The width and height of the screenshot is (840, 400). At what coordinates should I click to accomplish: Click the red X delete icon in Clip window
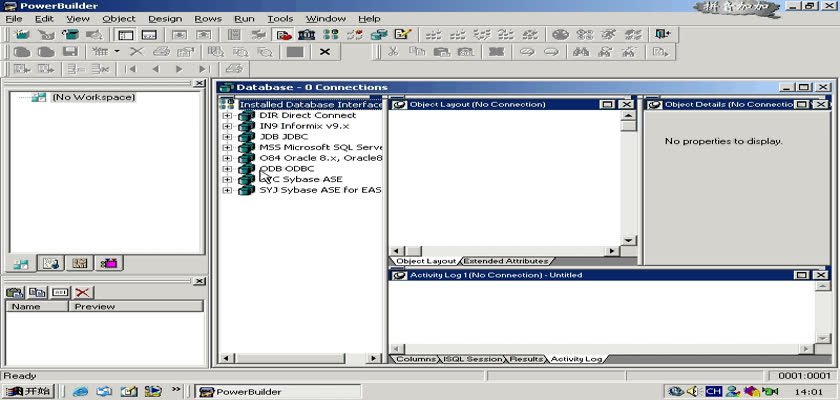(x=82, y=292)
